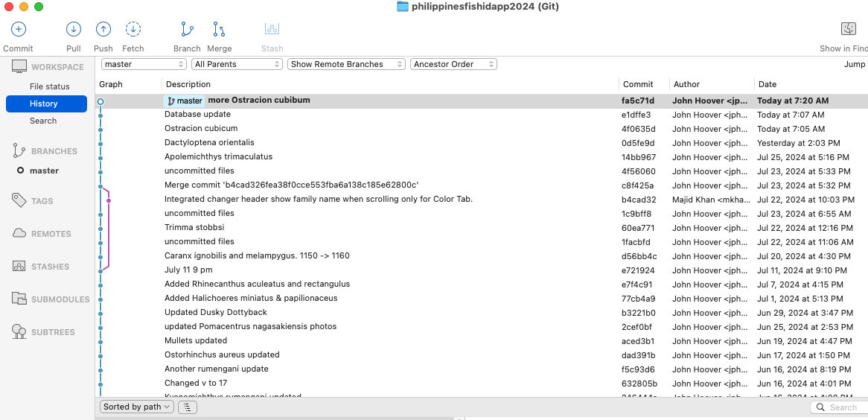Click the Workspace monitor icon in sidebar
This screenshot has height=420, width=868.
[x=19, y=66]
